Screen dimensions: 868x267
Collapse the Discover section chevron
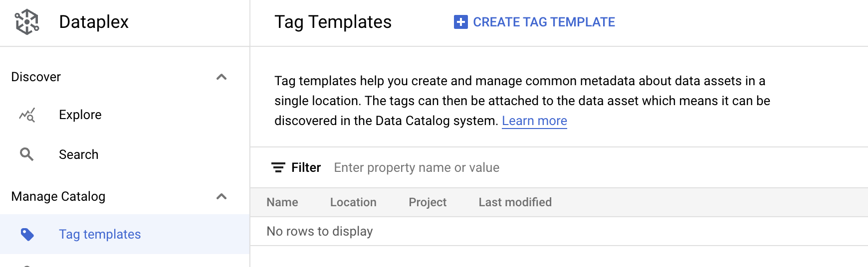tap(221, 77)
